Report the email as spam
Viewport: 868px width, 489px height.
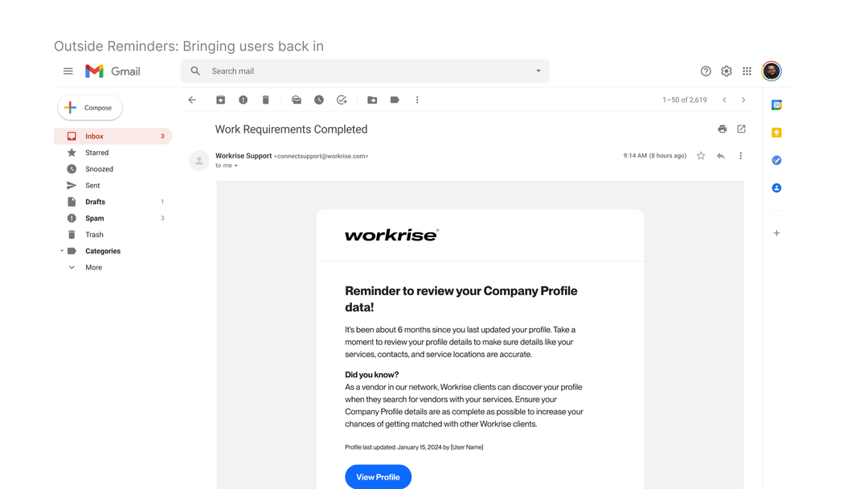(243, 99)
